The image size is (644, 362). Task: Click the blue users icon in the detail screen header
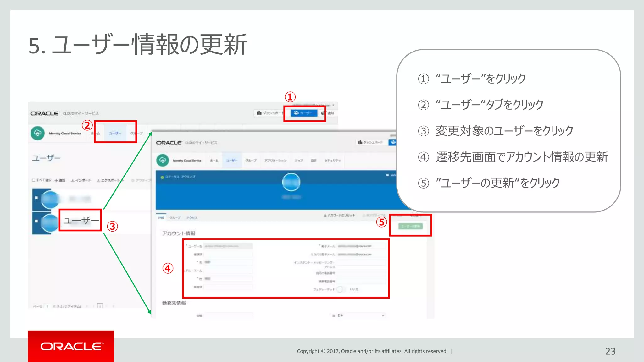(x=393, y=142)
